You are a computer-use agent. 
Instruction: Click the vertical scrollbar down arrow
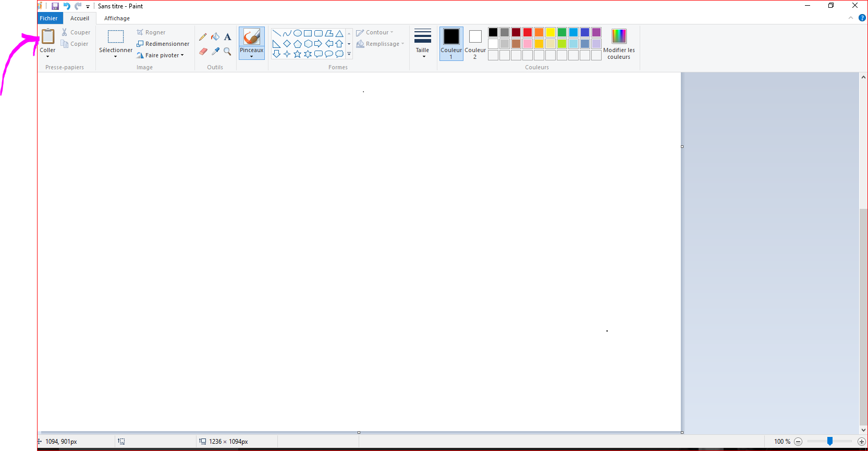[x=863, y=430]
